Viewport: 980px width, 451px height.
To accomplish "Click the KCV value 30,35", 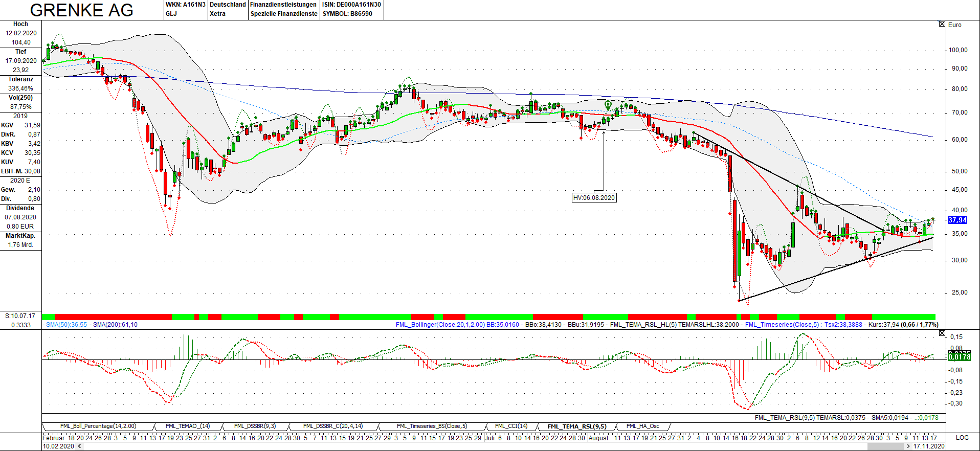I will (32, 153).
